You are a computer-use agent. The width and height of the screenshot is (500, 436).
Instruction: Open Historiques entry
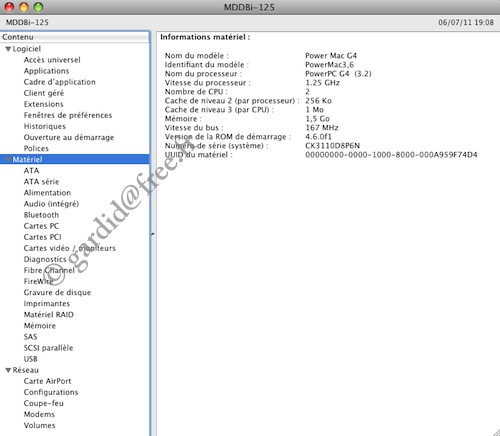tap(45, 126)
